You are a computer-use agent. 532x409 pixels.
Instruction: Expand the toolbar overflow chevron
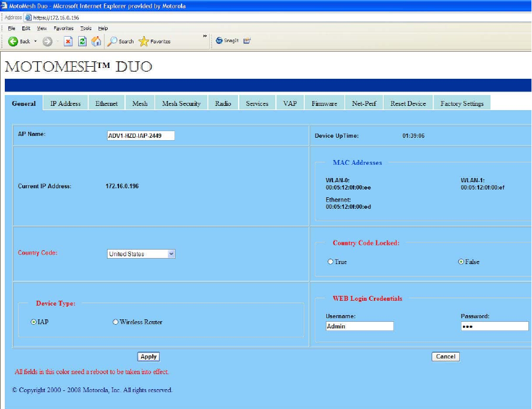click(205, 36)
